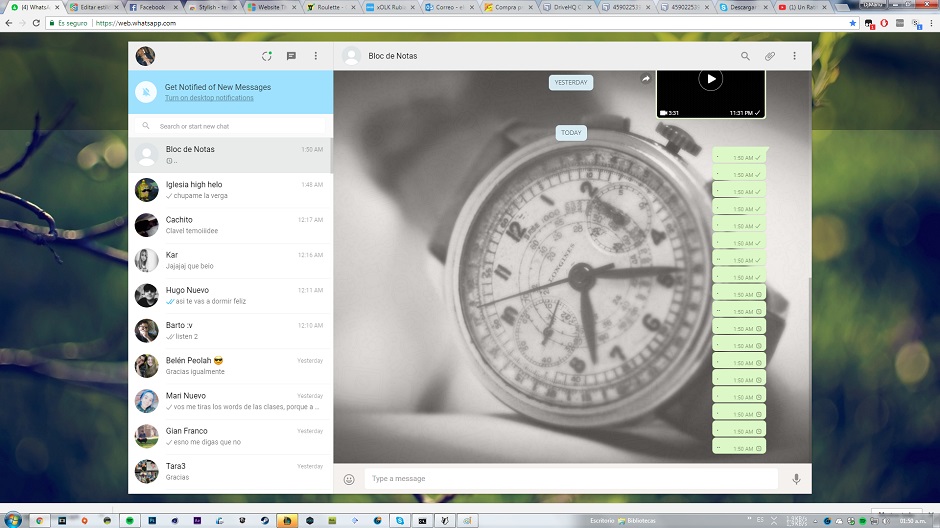Switch to the Facebook browser tab
This screenshot has height=528, width=940.
pyautogui.click(x=150, y=7)
